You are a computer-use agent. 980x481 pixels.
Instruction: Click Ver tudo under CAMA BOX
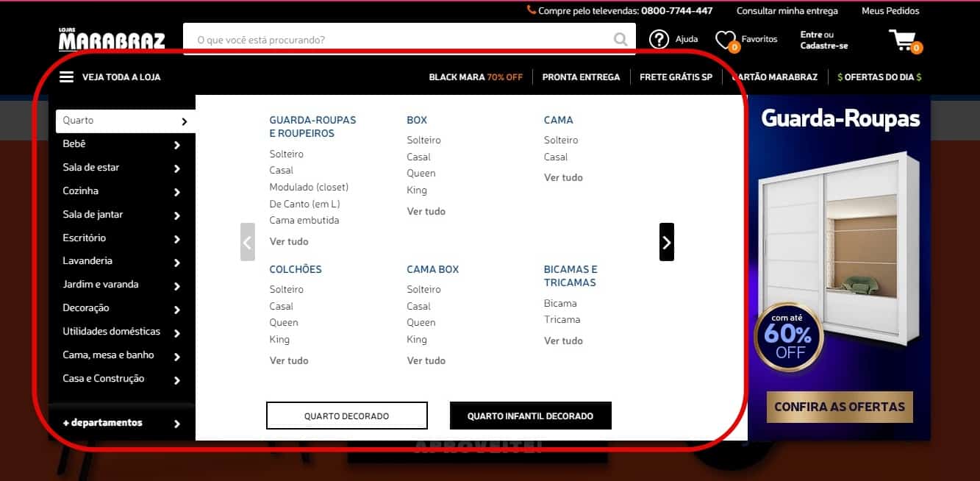[426, 360]
